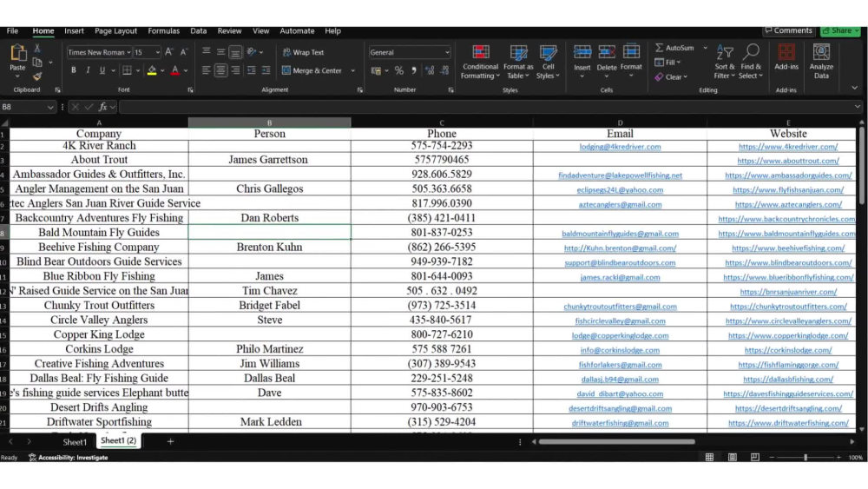
Task: Toggle Underline formatting
Action: pyautogui.click(x=102, y=70)
